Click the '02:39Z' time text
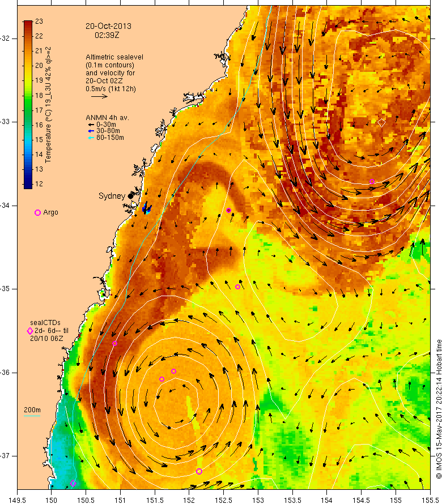 [107, 35]
